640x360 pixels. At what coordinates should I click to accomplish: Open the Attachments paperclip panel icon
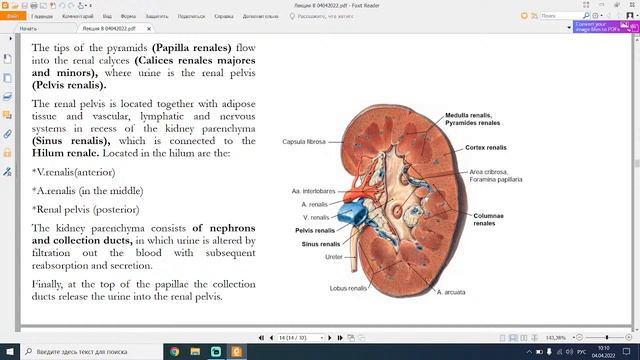(7, 134)
